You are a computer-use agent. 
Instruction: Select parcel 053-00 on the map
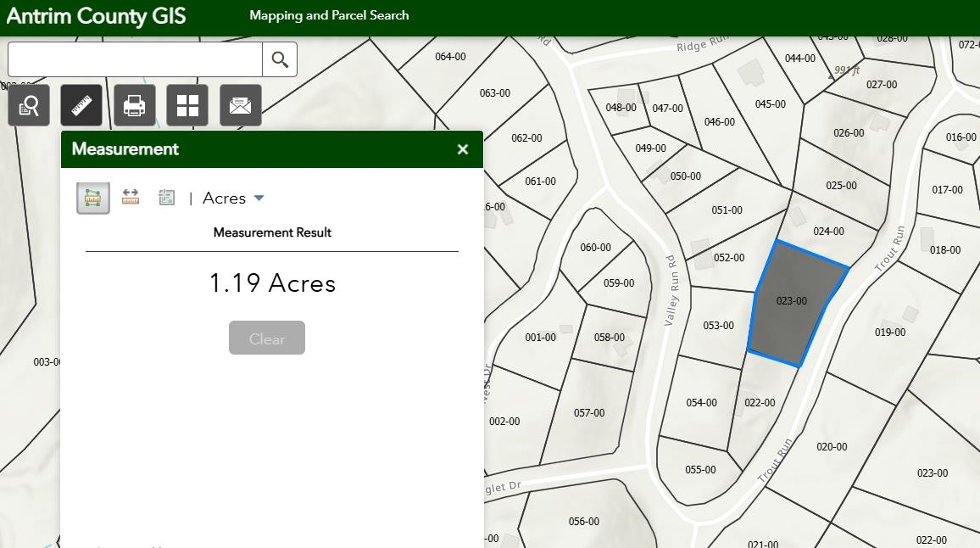point(718,325)
